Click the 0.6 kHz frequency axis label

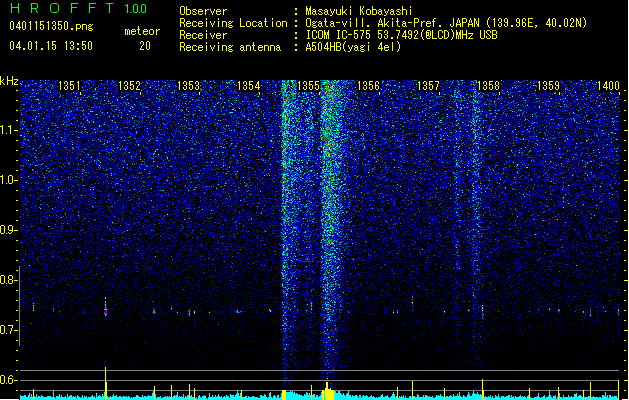(x=9, y=380)
